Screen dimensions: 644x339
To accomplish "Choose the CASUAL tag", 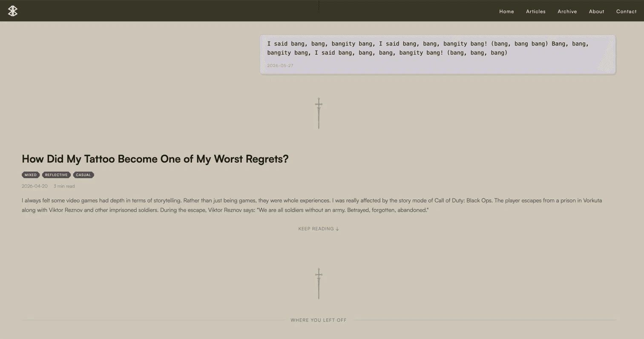I will tap(83, 175).
